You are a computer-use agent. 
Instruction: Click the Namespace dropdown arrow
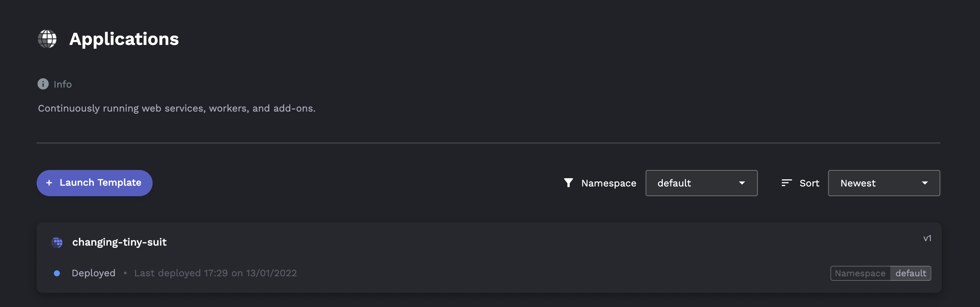741,183
